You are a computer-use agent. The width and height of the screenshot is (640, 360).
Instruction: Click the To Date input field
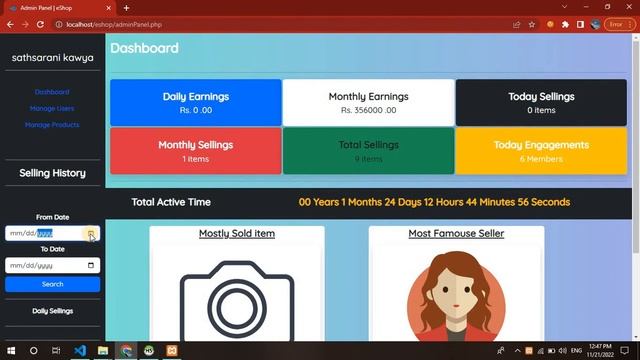[53, 265]
